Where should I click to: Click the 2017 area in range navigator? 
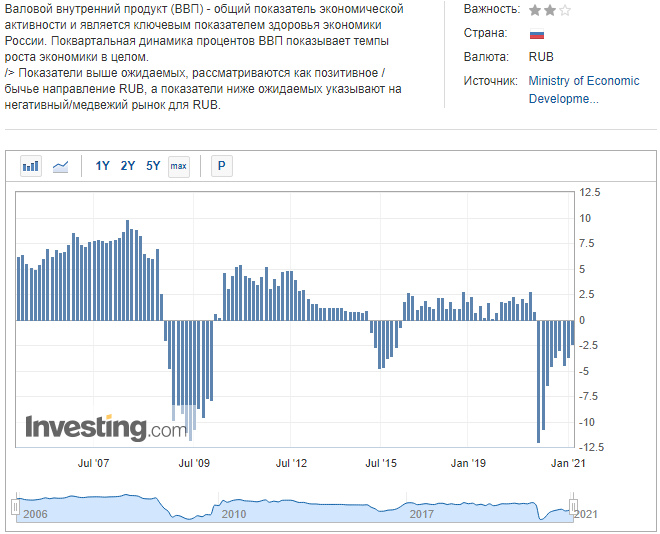pos(423,513)
